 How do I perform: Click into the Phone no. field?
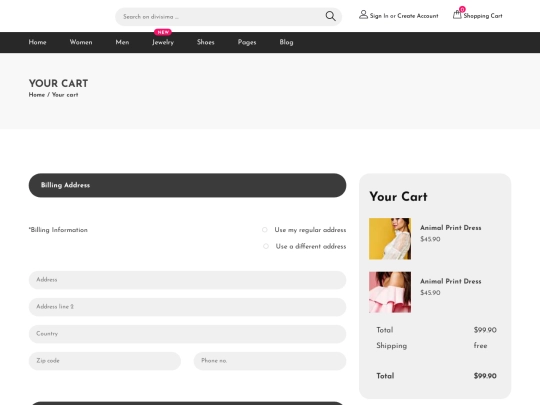point(270,361)
